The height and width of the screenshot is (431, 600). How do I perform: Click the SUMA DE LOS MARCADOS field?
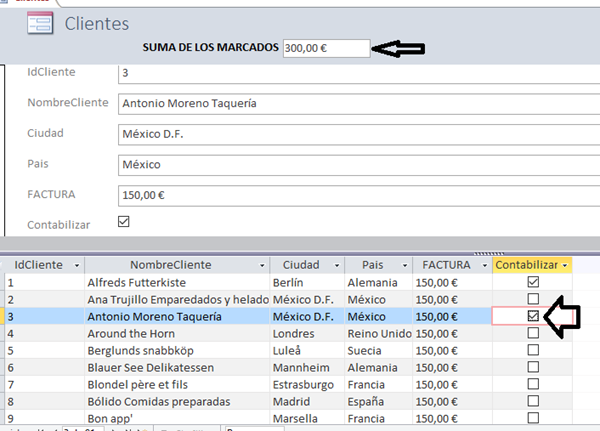pyautogui.click(x=325, y=48)
